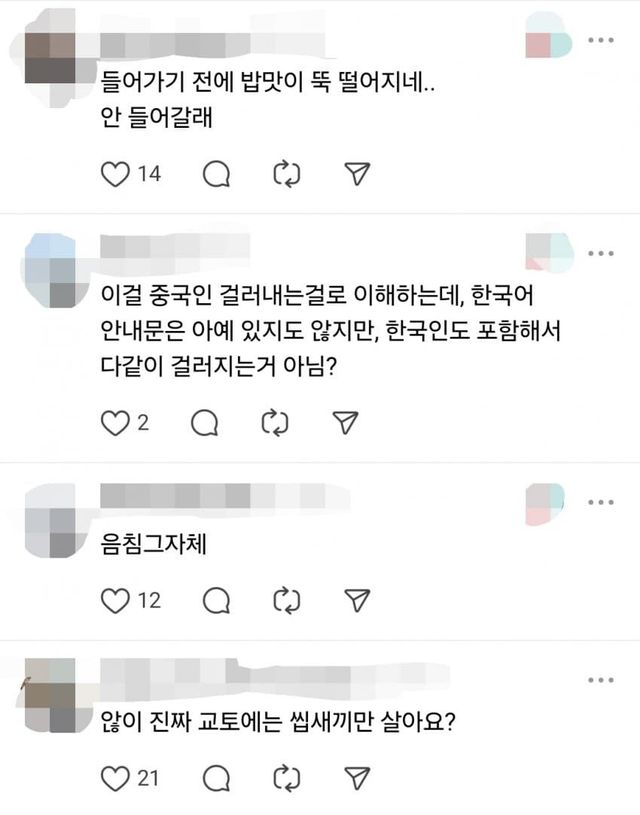Repost the '안 들어갈래' comment

pos(286,174)
